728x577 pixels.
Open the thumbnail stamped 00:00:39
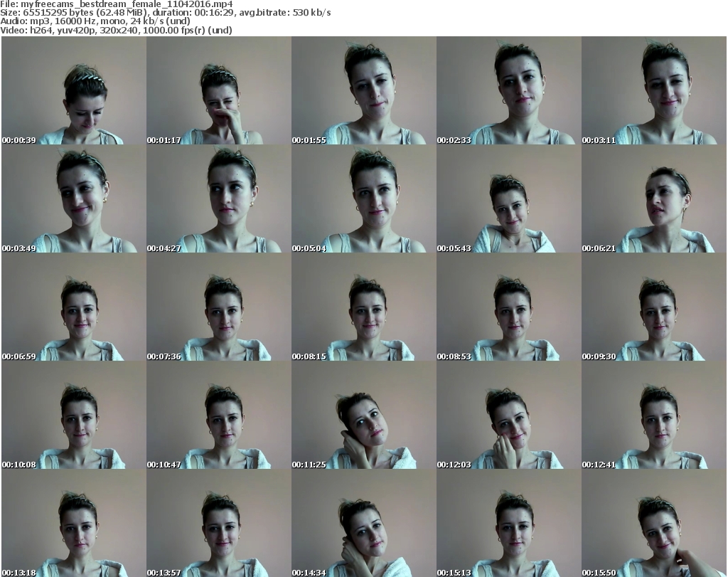(x=74, y=90)
